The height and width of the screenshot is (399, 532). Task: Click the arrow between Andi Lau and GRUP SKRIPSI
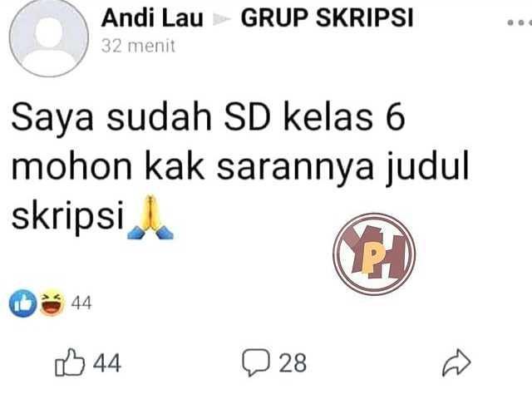pos(222,19)
